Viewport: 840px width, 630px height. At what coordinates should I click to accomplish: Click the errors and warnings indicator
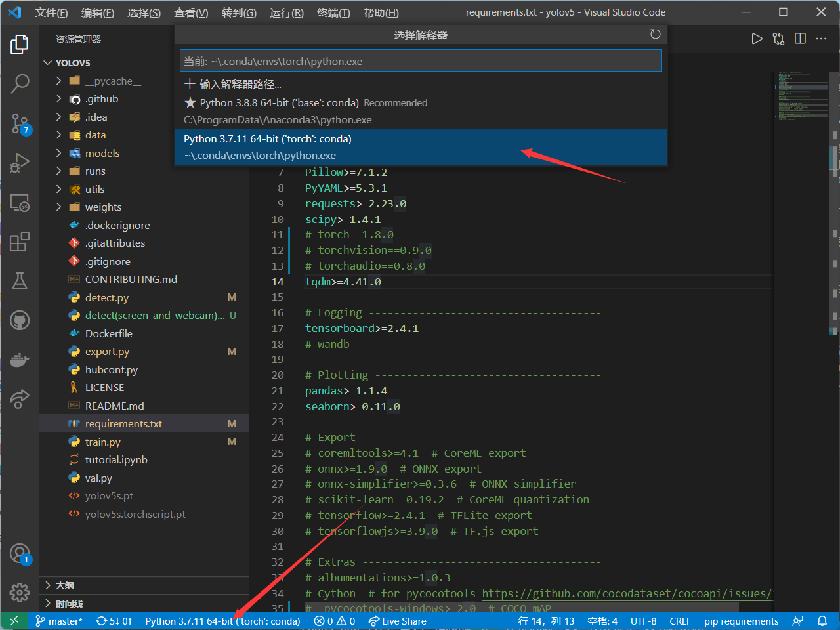pos(335,621)
